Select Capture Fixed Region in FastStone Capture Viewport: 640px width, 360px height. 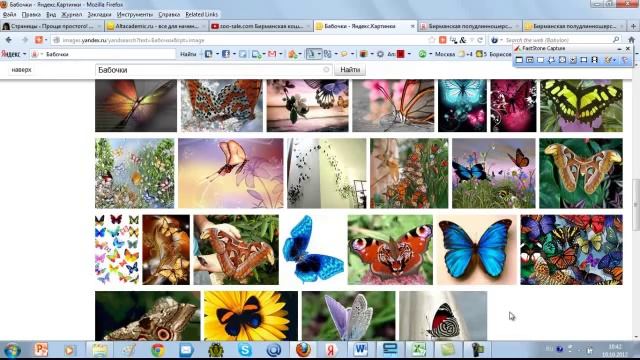[584, 60]
